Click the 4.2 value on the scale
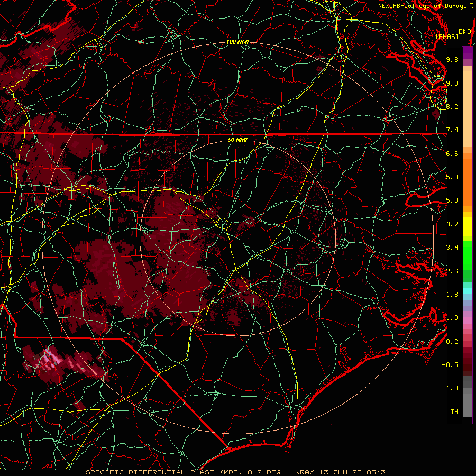 452,224
